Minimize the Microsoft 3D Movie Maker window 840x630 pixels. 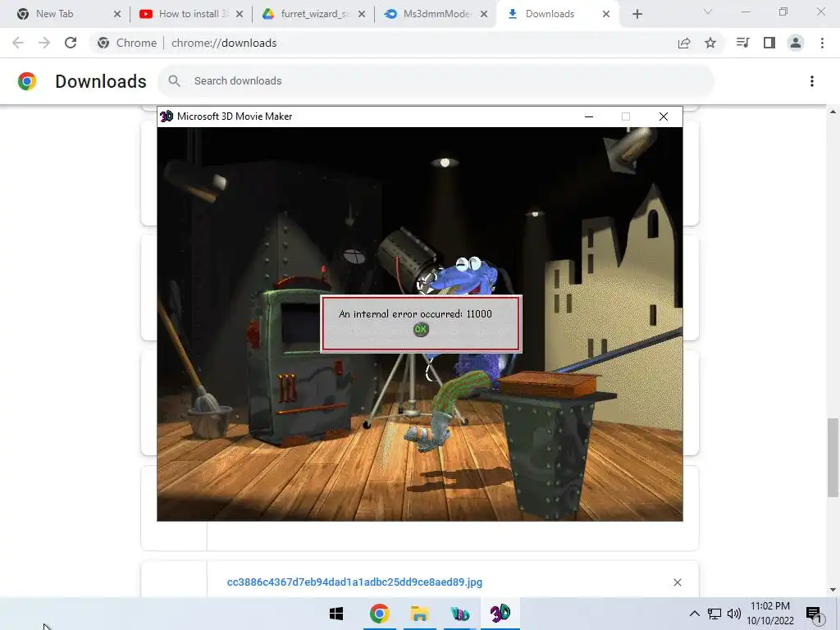click(x=589, y=116)
